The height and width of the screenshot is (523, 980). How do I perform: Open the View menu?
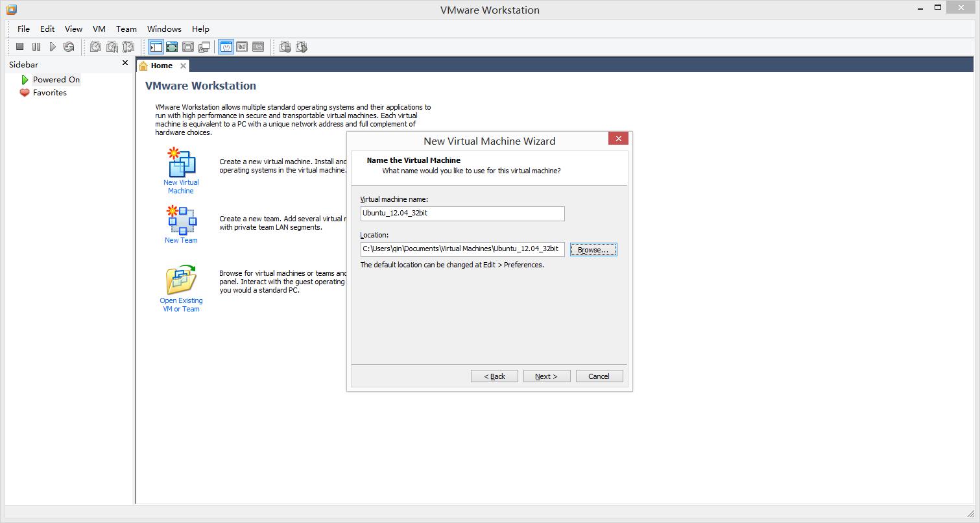73,29
